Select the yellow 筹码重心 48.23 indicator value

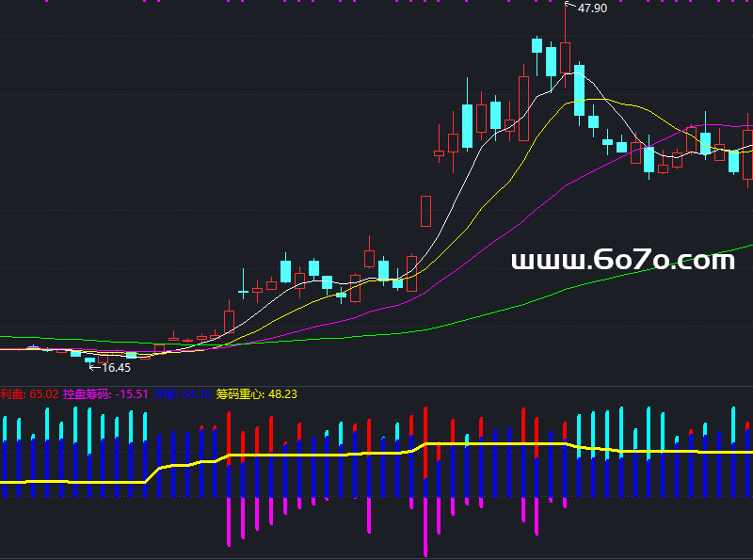256,394
